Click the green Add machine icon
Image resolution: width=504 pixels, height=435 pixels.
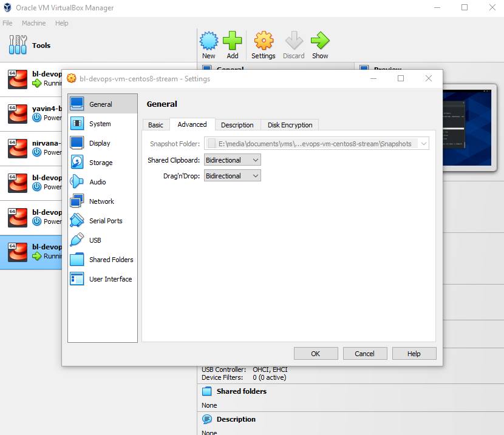[x=232, y=41]
